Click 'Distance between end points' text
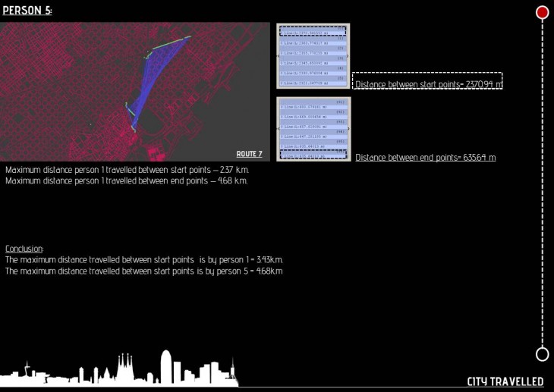The height and width of the screenshot is (392, 554). tap(425, 158)
